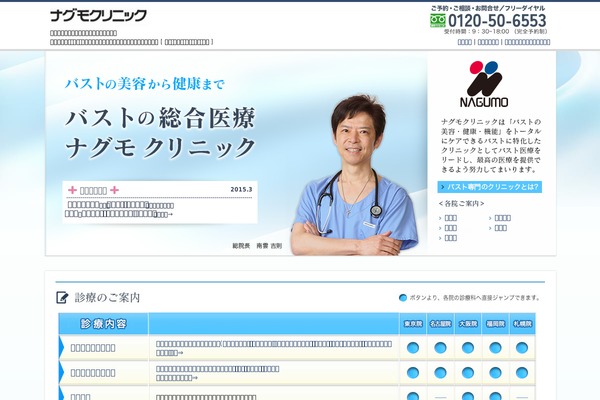Select the 大阪院 dot in the third treatment row

(x=468, y=396)
